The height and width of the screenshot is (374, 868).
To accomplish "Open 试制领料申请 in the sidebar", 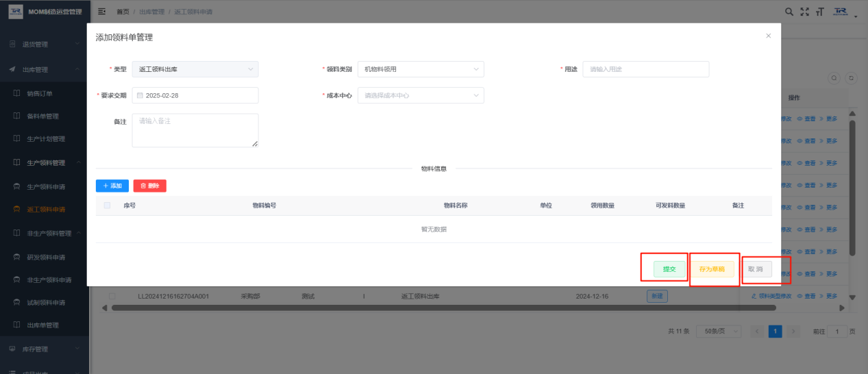I will click(46, 303).
